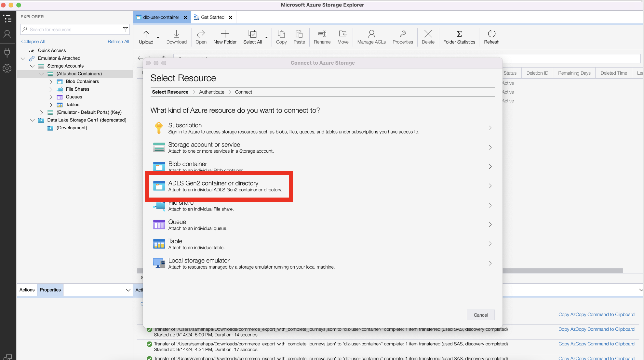Switch to the Properties panel tab
The image size is (644, 360).
(x=50, y=290)
